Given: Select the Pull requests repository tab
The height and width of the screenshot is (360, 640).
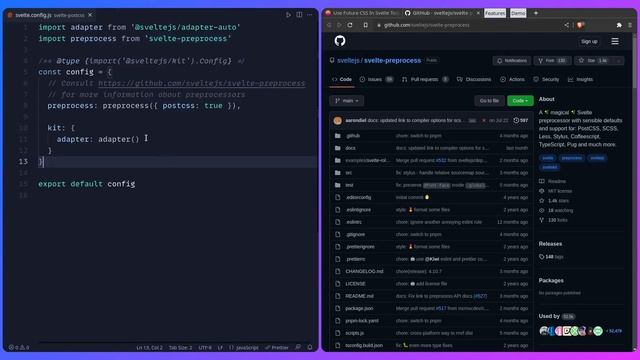Looking at the screenshot, I should [425, 79].
